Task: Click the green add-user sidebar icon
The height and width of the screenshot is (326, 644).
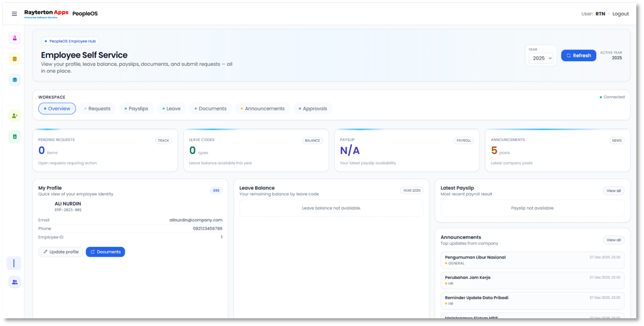Action: (x=15, y=116)
